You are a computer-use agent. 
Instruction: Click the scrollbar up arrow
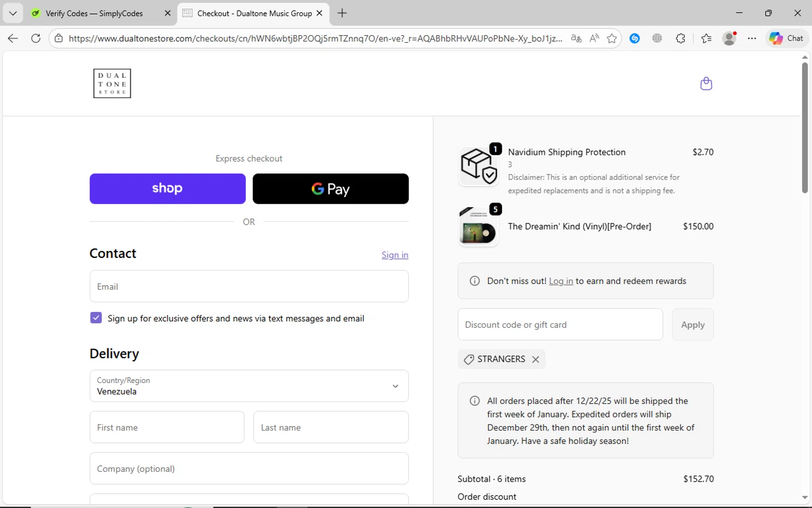pyautogui.click(x=805, y=57)
